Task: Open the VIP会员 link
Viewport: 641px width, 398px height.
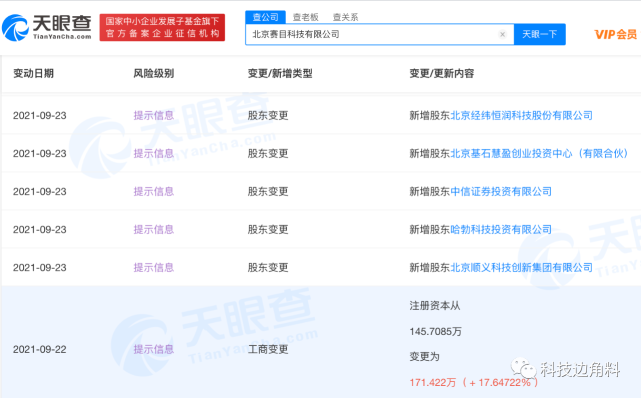Action: pos(615,34)
